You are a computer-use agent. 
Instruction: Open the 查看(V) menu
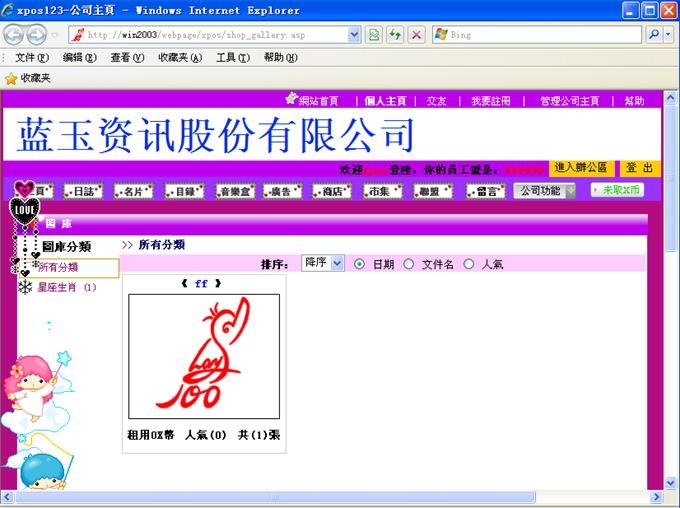click(127, 57)
